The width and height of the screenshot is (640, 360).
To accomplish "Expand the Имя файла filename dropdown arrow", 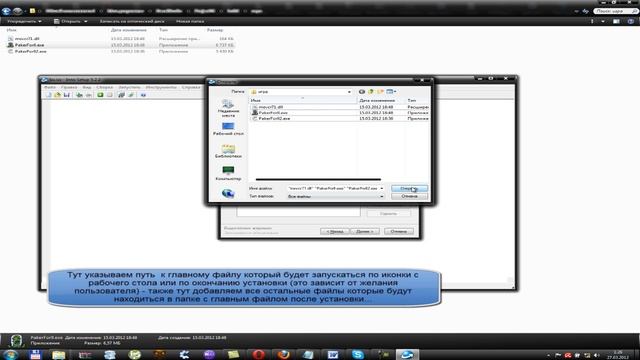I will 382,189.
